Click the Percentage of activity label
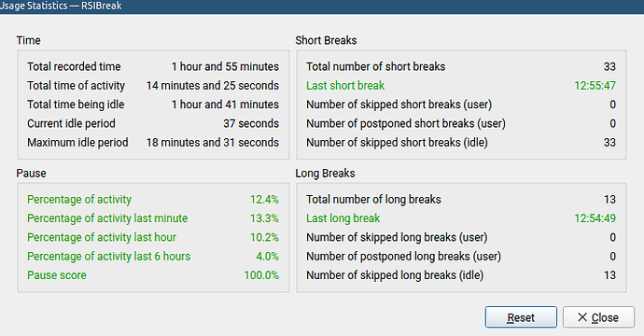The height and width of the screenshot is (336, 644). (x=79, y=199)
